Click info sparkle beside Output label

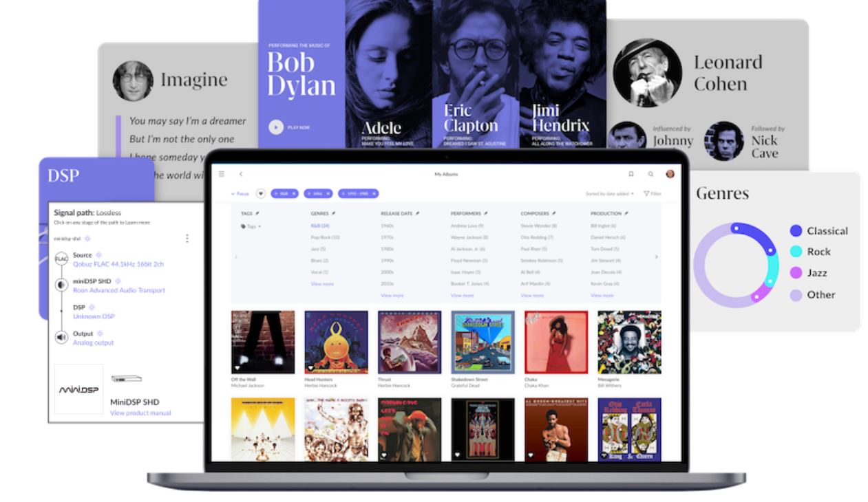pyautogui.click(x=100, y=334)
